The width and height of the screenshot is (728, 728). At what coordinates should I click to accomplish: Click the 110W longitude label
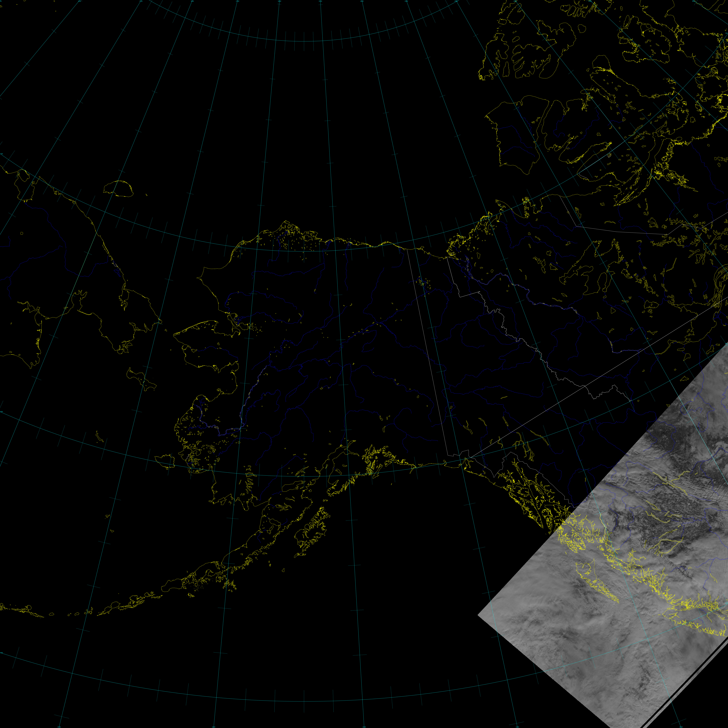coord(515,1)
